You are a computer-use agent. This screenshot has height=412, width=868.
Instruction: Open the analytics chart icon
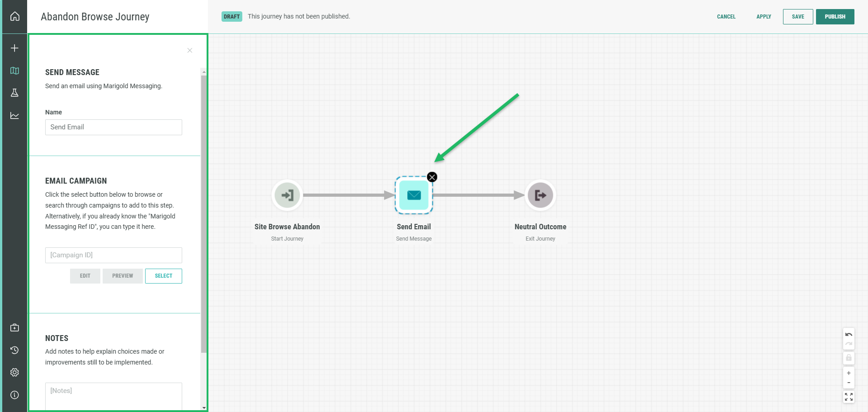tap(14, 115)
